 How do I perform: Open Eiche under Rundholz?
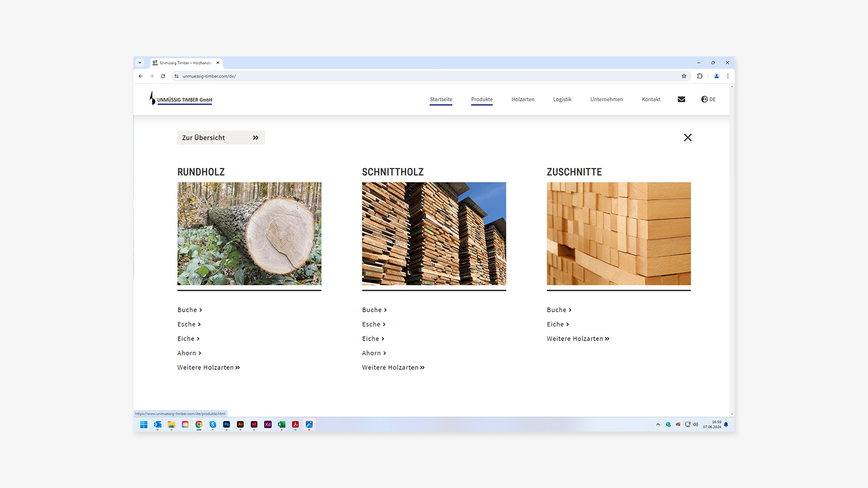tap(189, 339)
